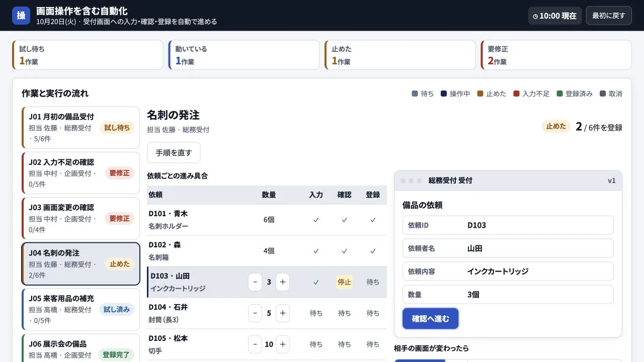Viewport: 644px width, 362px height.
Task: Click the 操作中 legend swatch
Action: (444, 94)
